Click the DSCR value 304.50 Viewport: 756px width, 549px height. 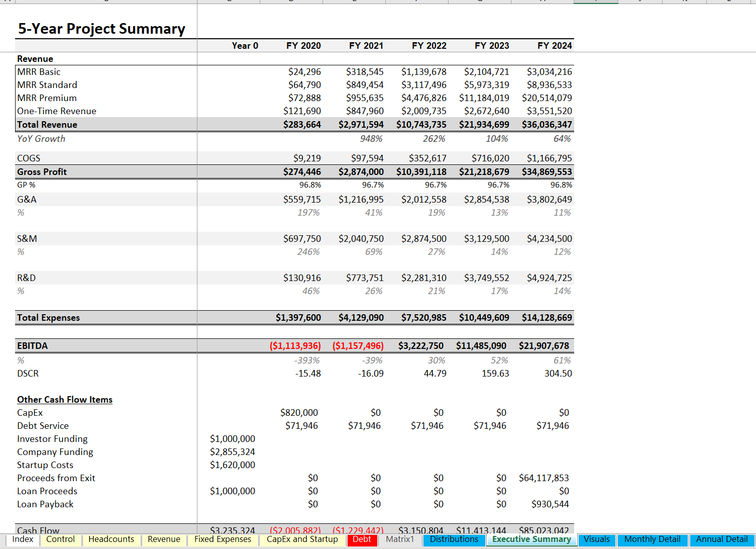[558, 374]
